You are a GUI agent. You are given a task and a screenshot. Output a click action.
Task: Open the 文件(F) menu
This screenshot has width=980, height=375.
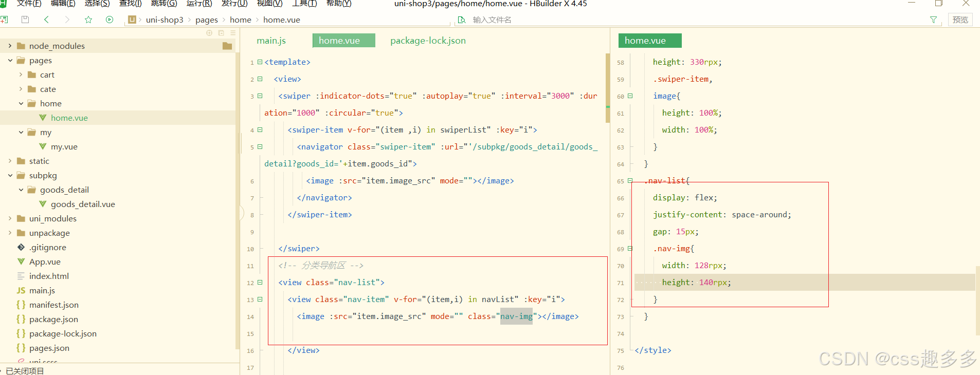pos(29,4)
